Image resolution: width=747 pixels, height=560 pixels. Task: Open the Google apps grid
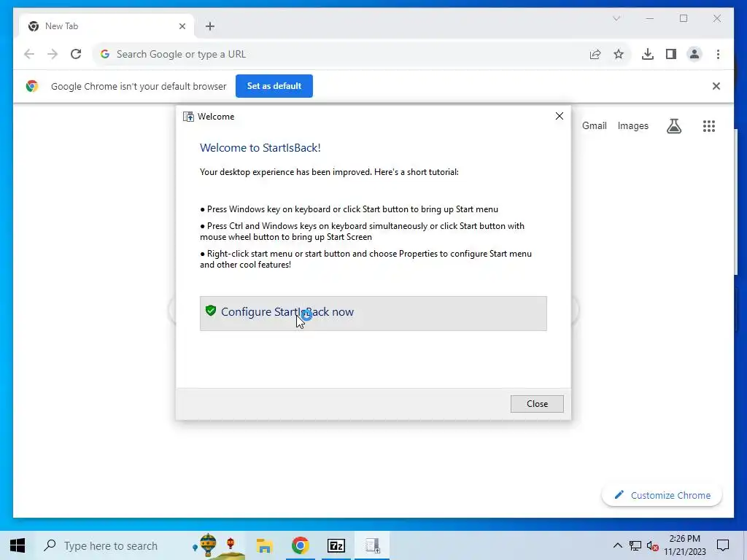pyautogui.click(x=709, y=125)
